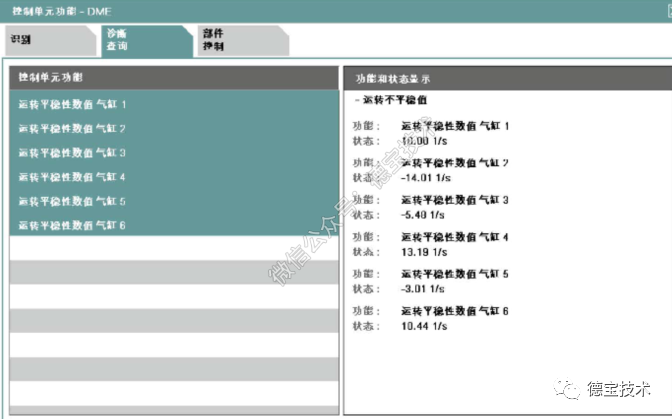
Task: Pick 运转平稳性数值 气缸 4 in left list
Action: point(72,177)
